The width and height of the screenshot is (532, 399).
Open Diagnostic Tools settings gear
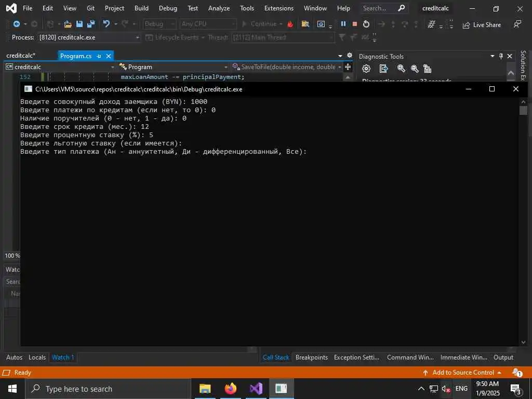(x=366, y=69)
